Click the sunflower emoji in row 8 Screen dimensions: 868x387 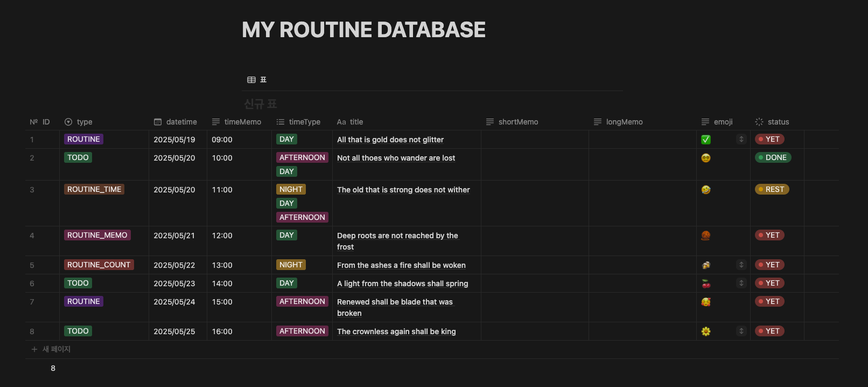[x=706, y=331]
